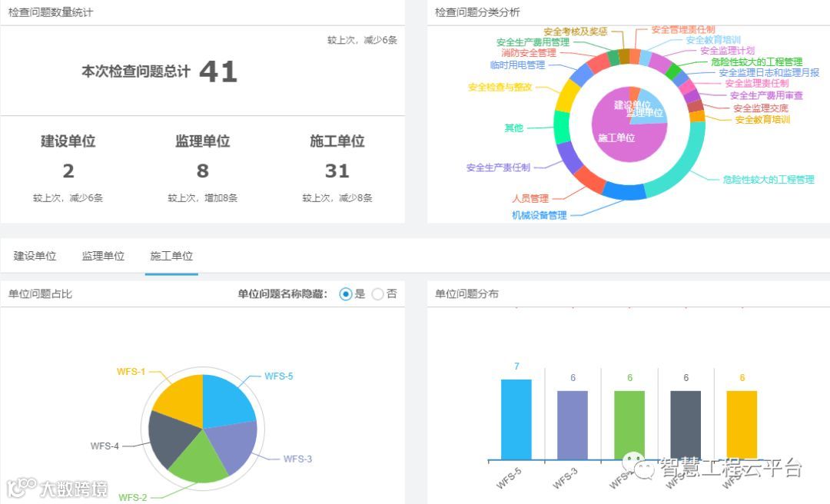Click the purple WFS-3 pie slice
This screenshot has height=504, width=830.
point(233,443)
